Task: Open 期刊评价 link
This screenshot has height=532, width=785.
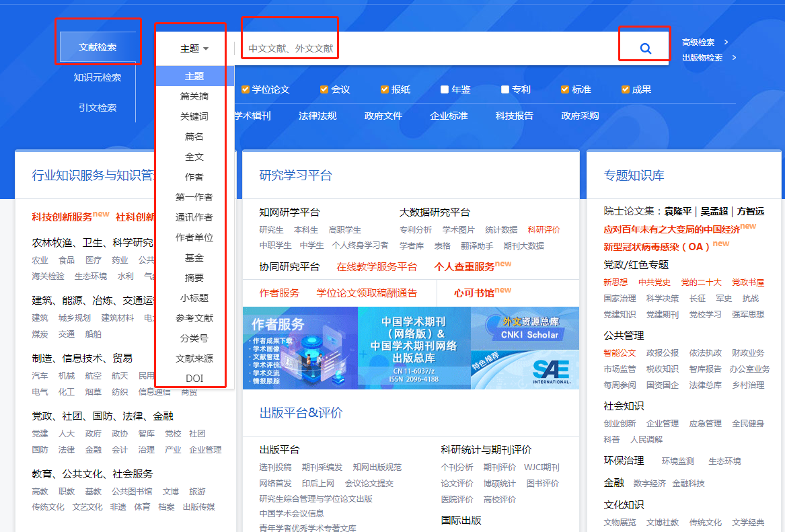Action: tap(499, 467)
